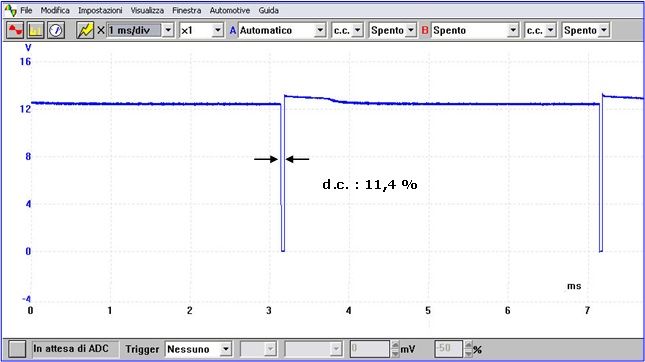
Task: Toggle the start/stop capture button at bottom left
Action: [x=17, y=349]
